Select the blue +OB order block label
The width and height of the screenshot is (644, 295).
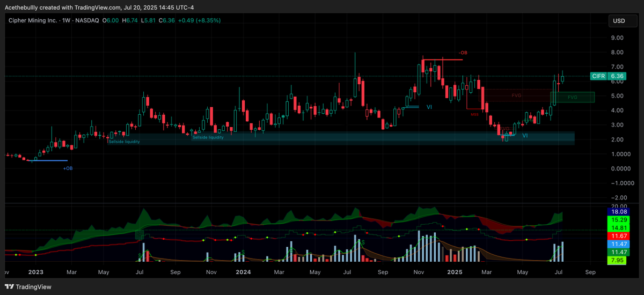(x=68, y=168)
